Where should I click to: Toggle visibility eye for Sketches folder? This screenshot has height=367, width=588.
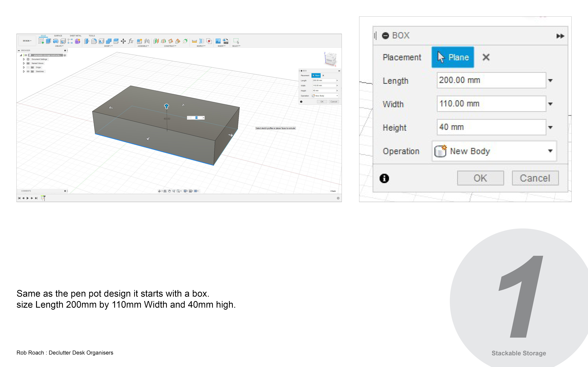point(28,71)
